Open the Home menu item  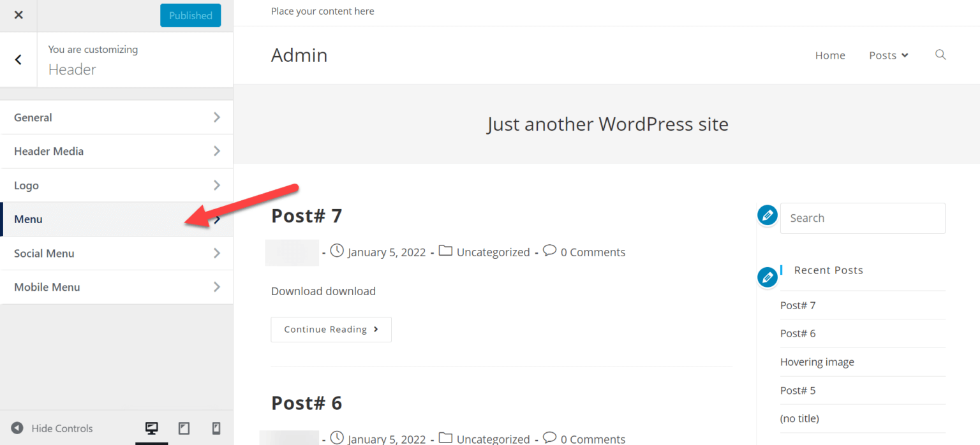[x=830, y=55]
